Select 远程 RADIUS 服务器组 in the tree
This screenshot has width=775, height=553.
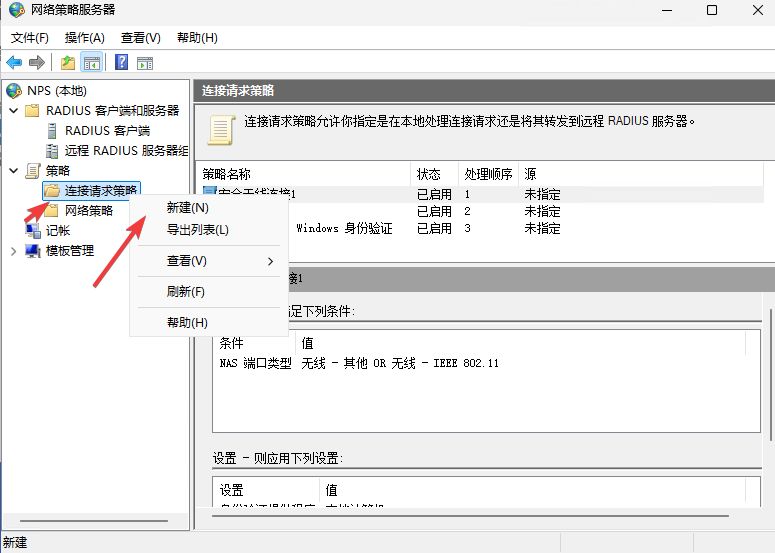(126, 150)
